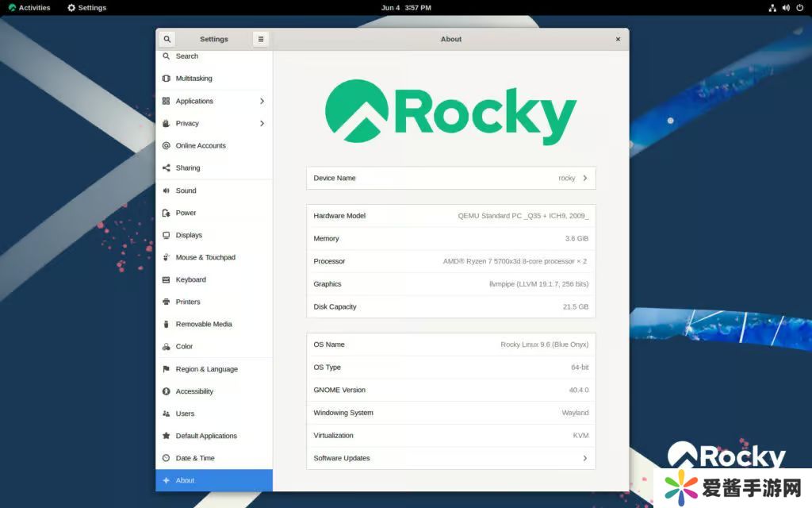Expand the Privacy submenu chevron

pyautogui.click(x=262, y=123)
